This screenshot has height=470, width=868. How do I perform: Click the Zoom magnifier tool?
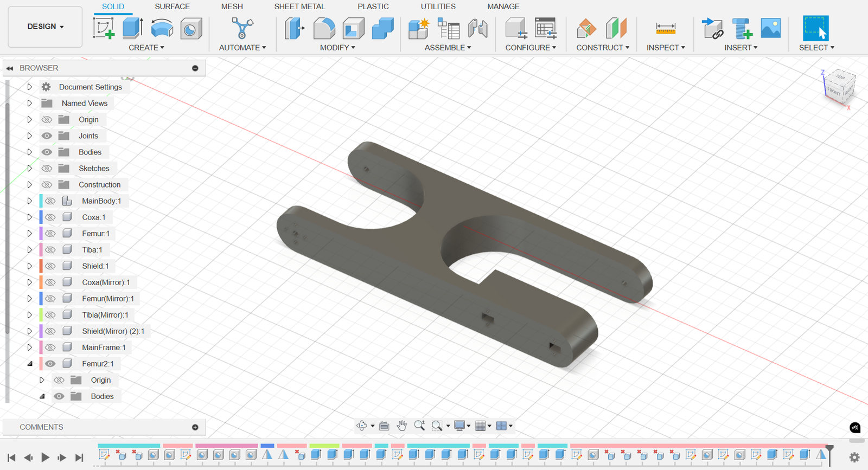click(419, 426)
